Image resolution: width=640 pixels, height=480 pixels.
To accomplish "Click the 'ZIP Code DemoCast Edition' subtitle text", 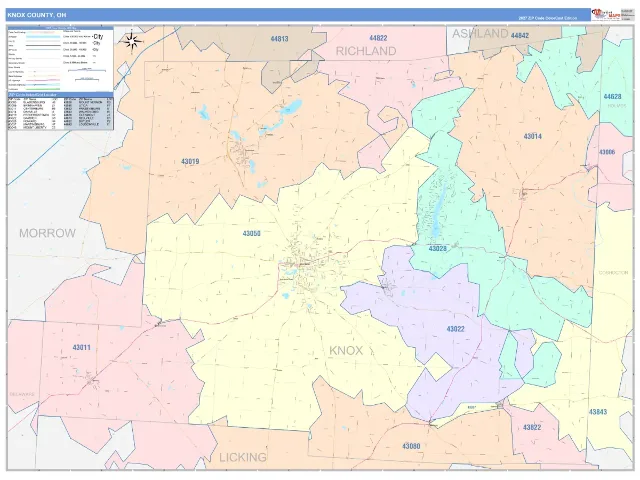I will (547, 18).
